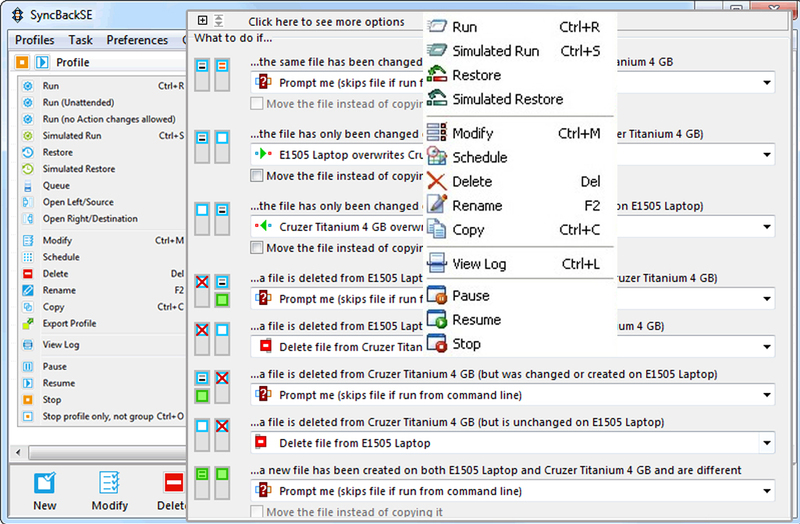Click Run (no Action changes allowed) entry

(103, 119)
